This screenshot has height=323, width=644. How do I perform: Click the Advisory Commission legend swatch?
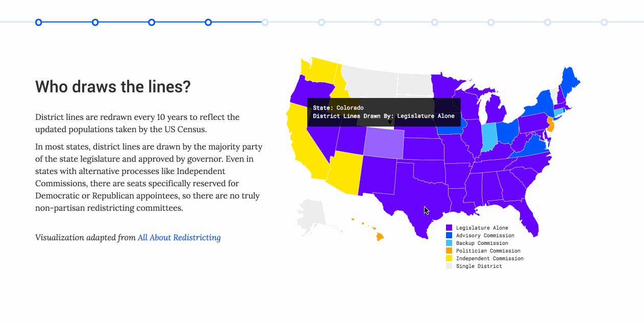(x=449, y=235)
